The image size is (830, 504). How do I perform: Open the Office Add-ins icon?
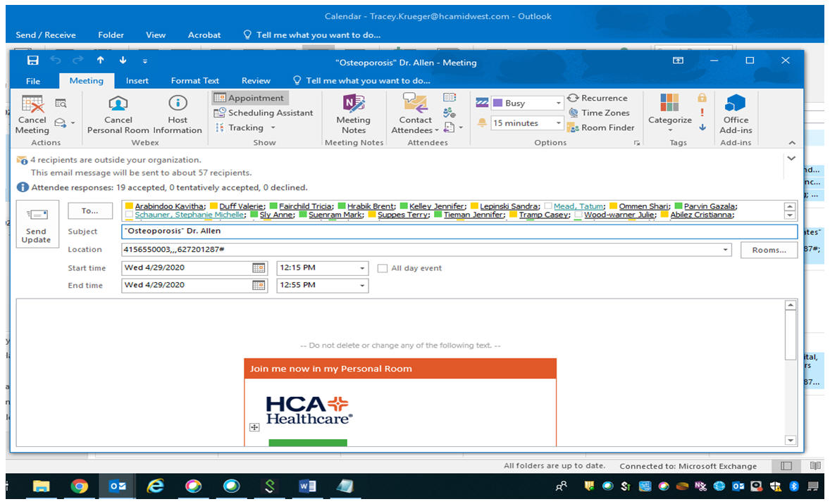[x=736, y=106]
